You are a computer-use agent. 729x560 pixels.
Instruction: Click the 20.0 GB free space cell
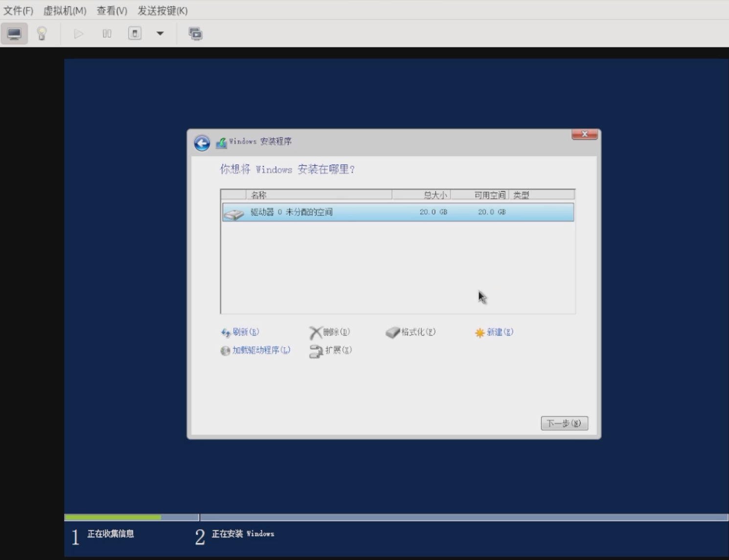coord(492,212)
